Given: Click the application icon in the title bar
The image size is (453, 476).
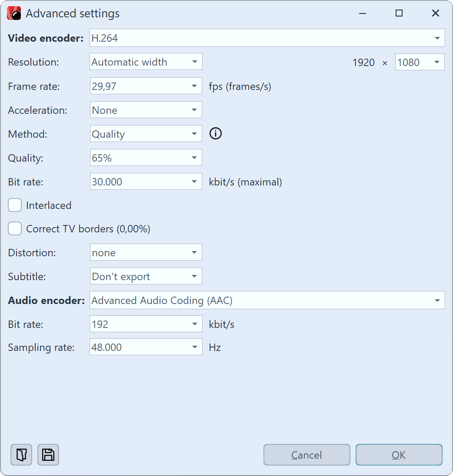Looking at the screenshot, I should click(x=13, y=13).
